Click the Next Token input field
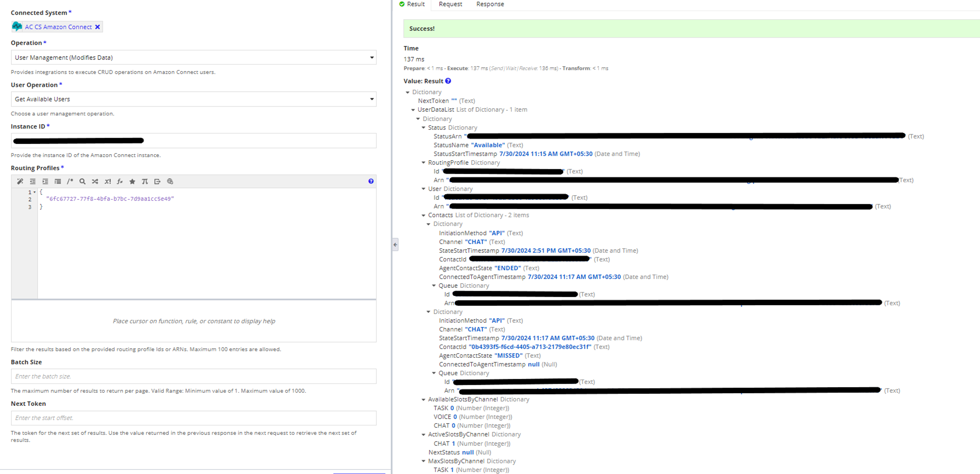 point(194,418)
